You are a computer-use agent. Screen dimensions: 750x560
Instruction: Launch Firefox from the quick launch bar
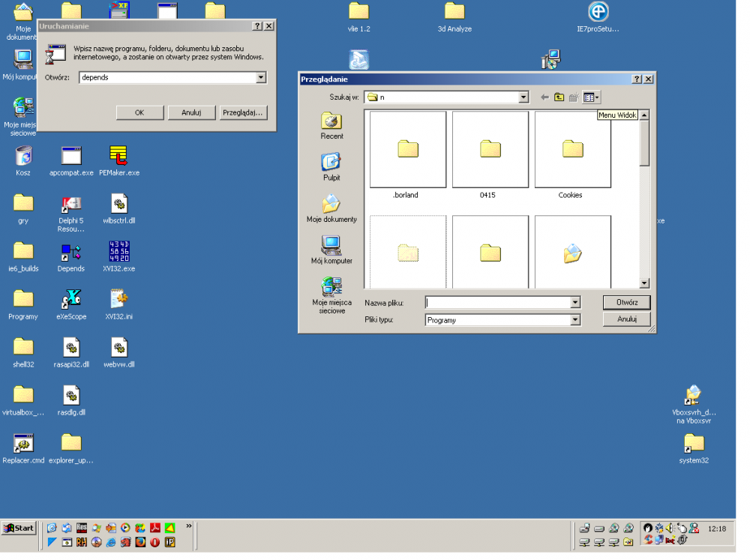[x=139, y=541]
